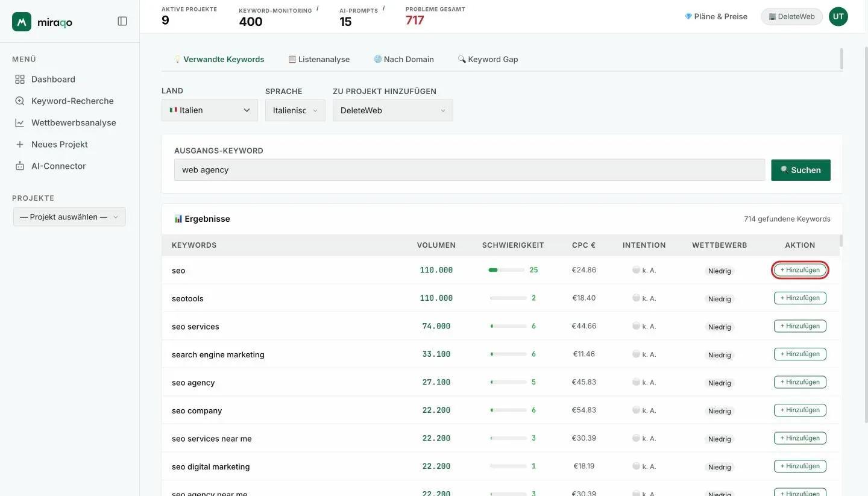Click the bar chart icon beside Ergebnisse
This screenshot has height=496, width=868.
[x=178, y=219]
